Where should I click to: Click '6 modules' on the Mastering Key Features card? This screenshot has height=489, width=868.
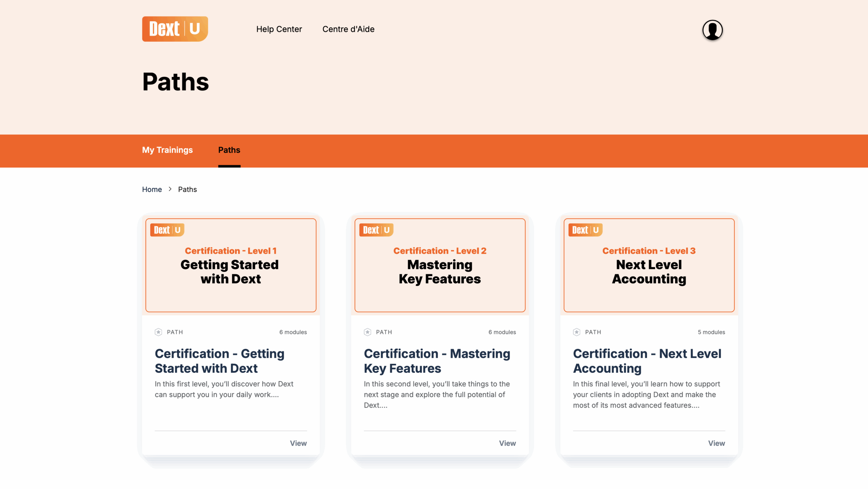502,332
